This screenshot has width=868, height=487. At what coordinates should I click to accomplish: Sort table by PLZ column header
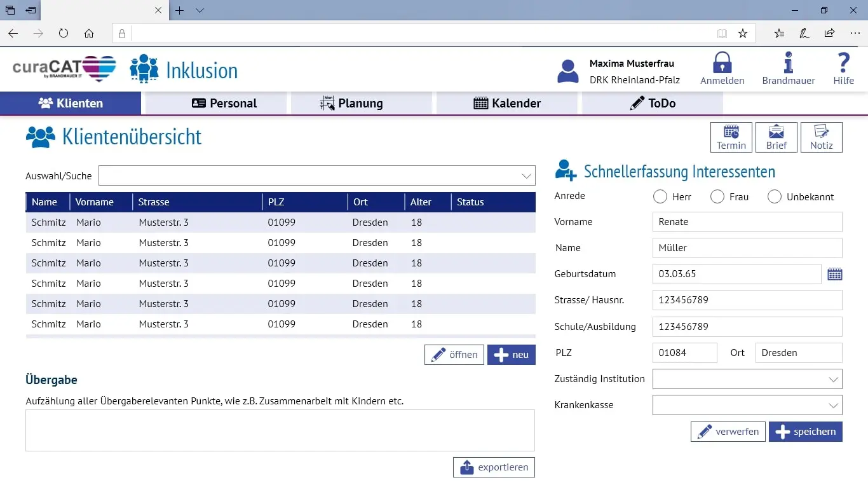coord(304,202)
